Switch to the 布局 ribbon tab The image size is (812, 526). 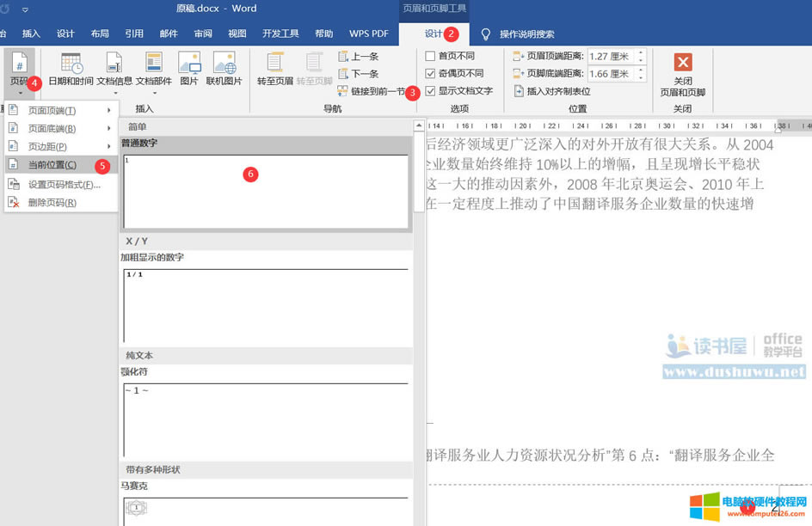(x=100, y=34)
